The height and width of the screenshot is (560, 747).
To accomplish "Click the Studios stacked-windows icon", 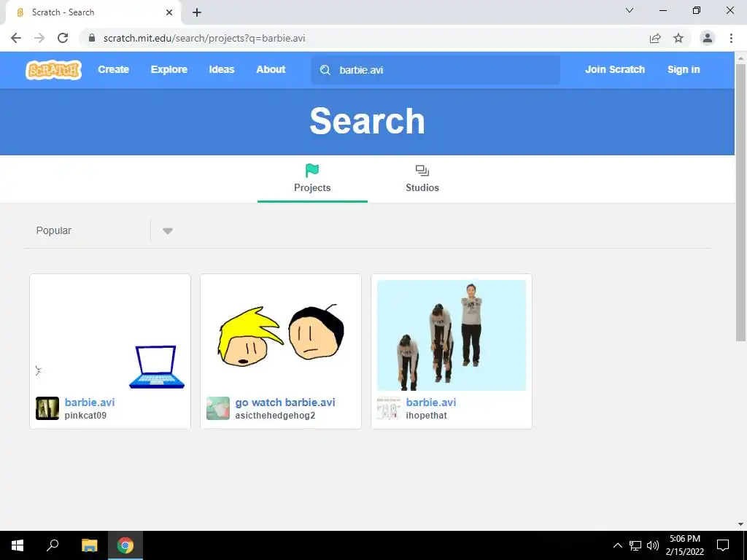I will pos(422,171).
